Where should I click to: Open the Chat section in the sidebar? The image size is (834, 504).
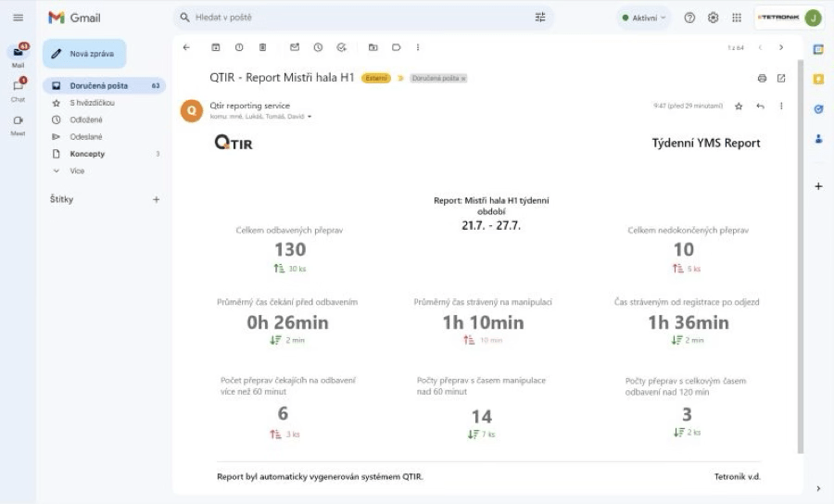click(19, 89)
